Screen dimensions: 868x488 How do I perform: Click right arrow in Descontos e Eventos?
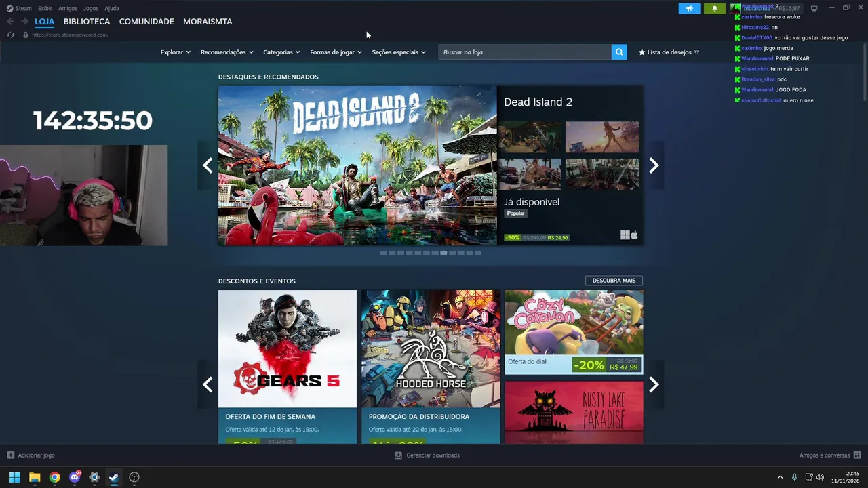tap(654, 384)
